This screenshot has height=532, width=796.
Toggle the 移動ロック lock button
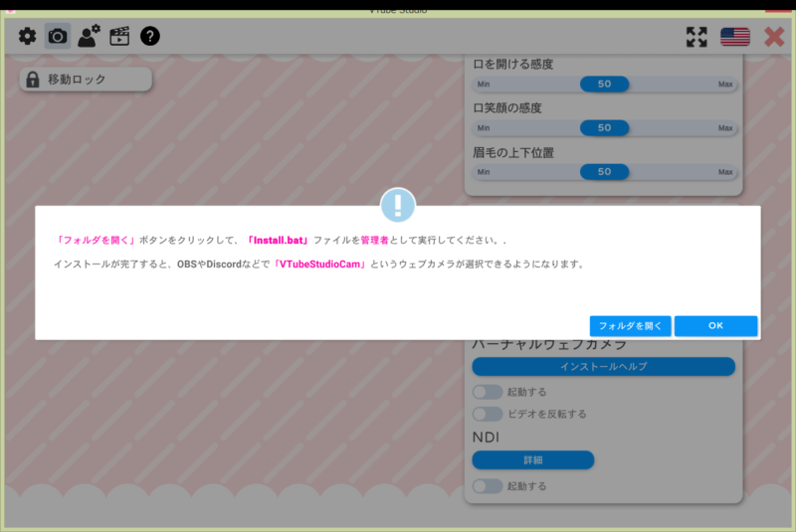86,80
